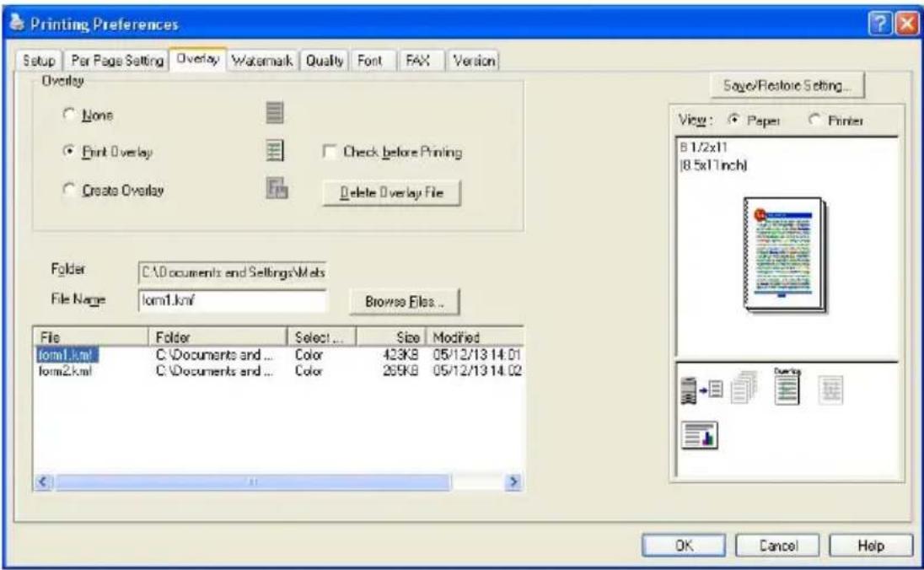Click the Create Overlay page icon
The width and height of the screenshot is (924, 570).
coord(277,188)
